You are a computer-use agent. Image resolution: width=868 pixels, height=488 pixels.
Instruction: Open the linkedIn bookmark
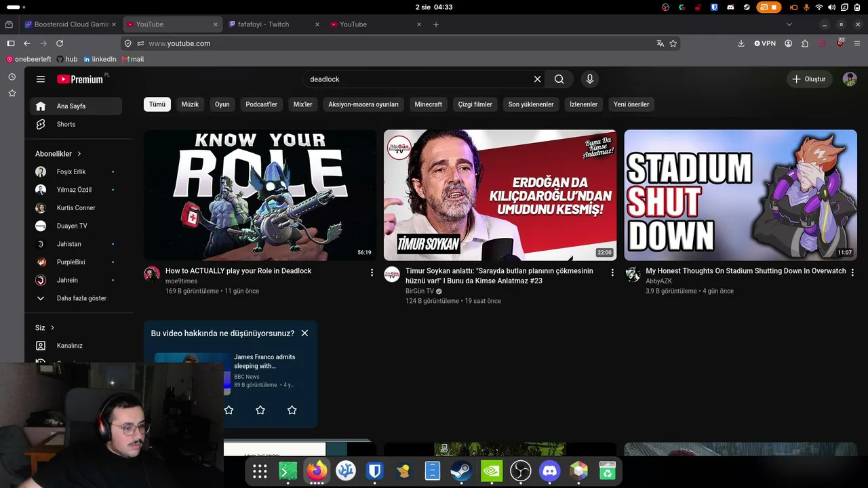(100, 59)
